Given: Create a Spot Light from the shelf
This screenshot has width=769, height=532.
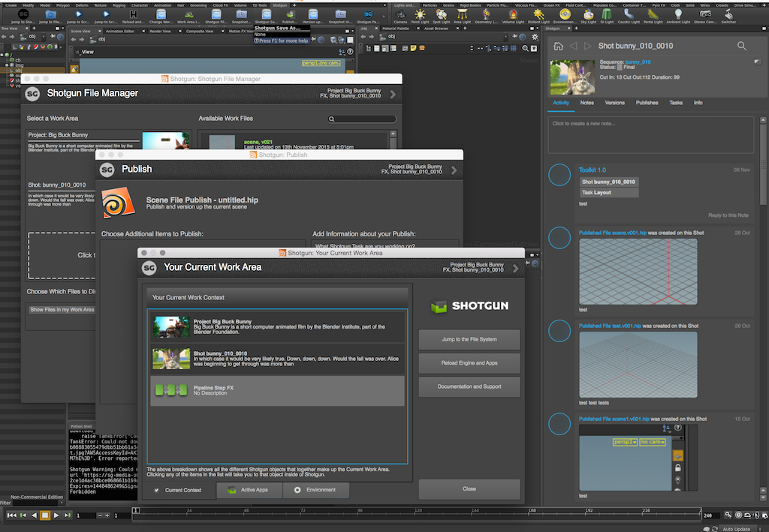Looking at the screenshot, I should [x=441, y=17].
